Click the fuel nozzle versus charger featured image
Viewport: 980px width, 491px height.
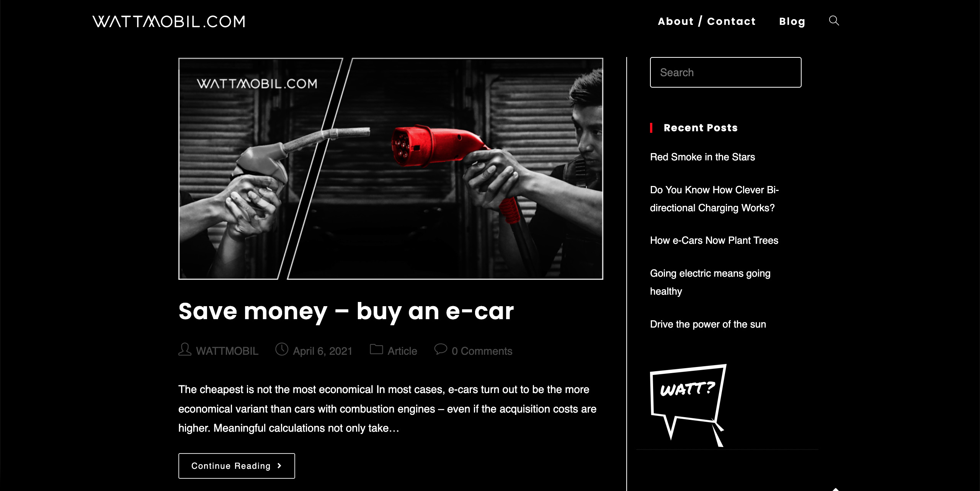390,168
